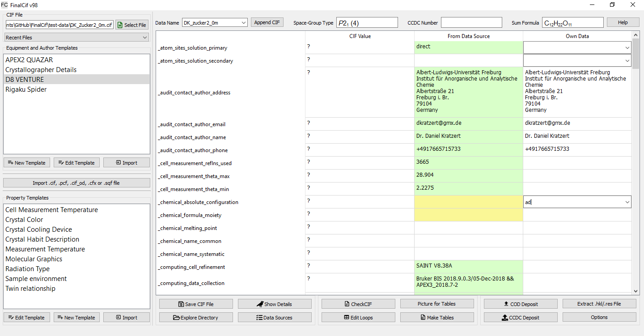
Task: Start CCDC Deposit upload
Action: tap(521, 318)
